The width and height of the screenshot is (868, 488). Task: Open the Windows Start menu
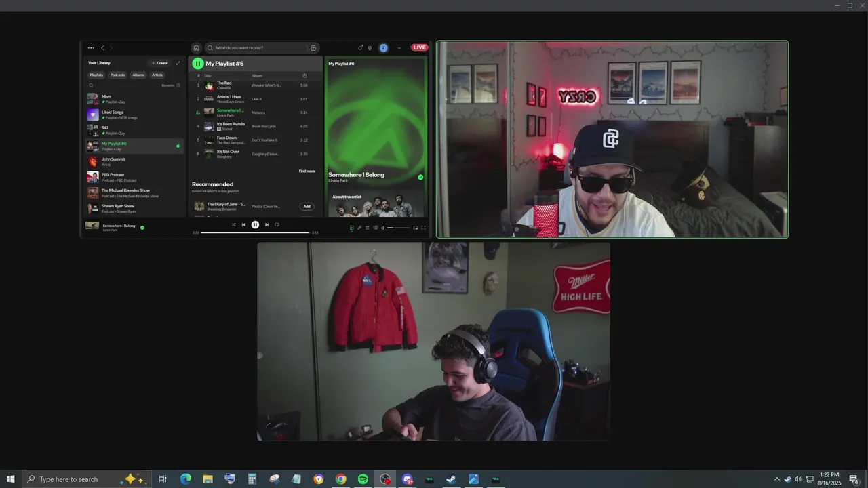11,479
